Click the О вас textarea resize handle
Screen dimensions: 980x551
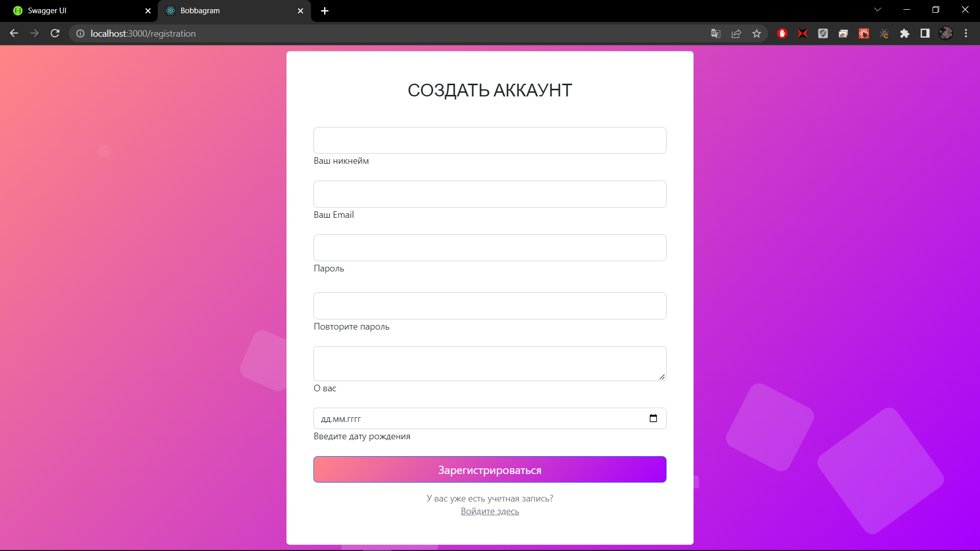click(x=662, y=377)
